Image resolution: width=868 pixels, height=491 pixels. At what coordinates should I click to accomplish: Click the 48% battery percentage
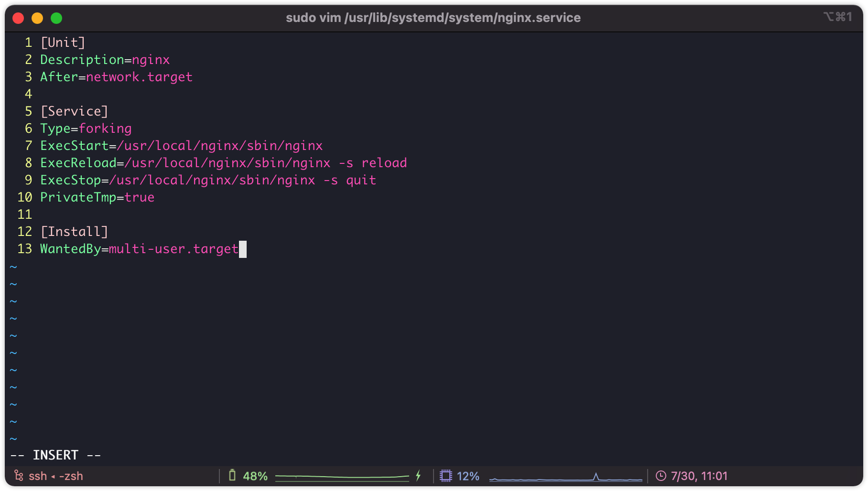tap(255, 476)
